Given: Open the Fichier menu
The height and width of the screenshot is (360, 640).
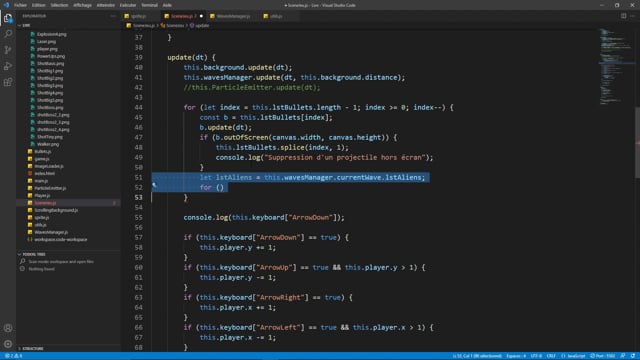Looking at the screenshot, I should (20, 5).
